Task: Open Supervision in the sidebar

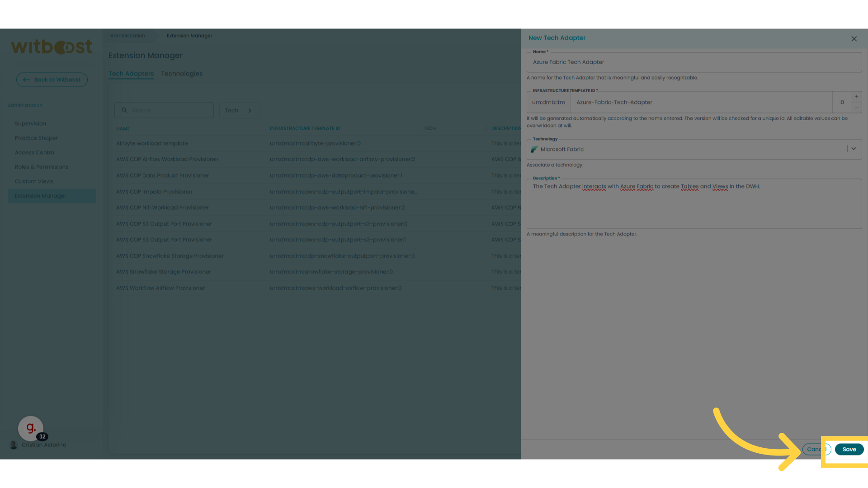Action: tap(30, 123)
